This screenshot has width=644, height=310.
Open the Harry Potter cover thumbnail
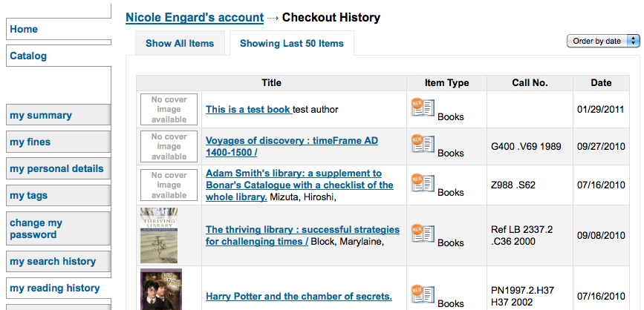(x=161, y=289)
